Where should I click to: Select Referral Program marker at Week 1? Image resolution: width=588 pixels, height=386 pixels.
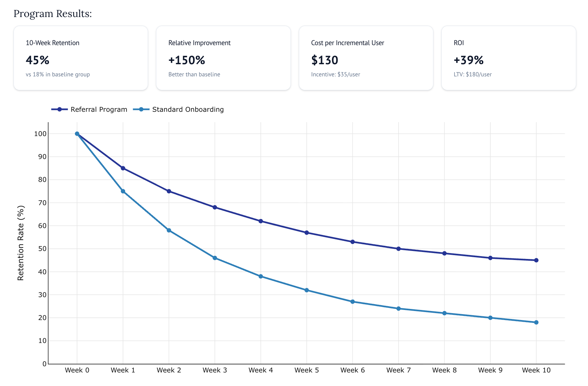coord(123,168)
